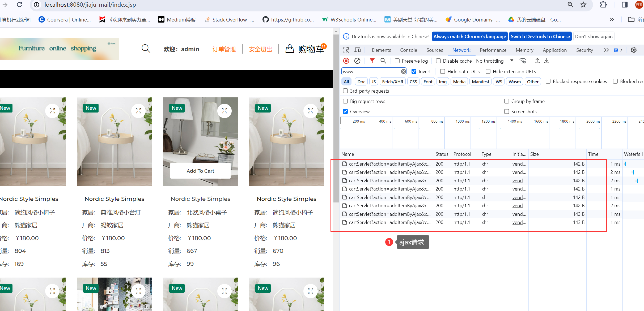This screenshot has width=644, height=311.
Task: Reload the page with the refresh icon
Action: click(19, 5)
